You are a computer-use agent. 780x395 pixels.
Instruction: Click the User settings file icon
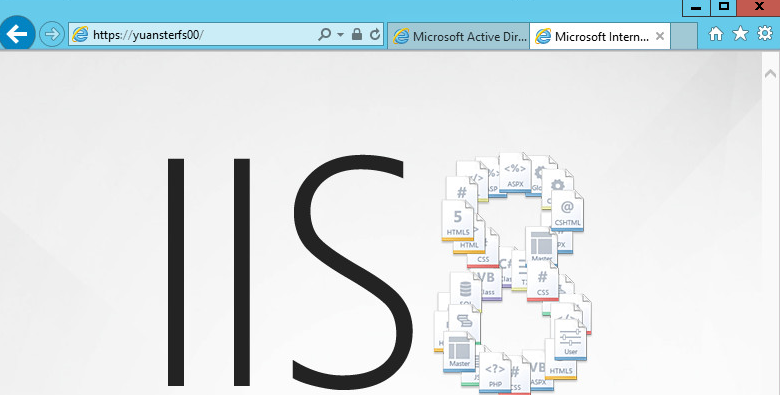click(x=571, y=339)
